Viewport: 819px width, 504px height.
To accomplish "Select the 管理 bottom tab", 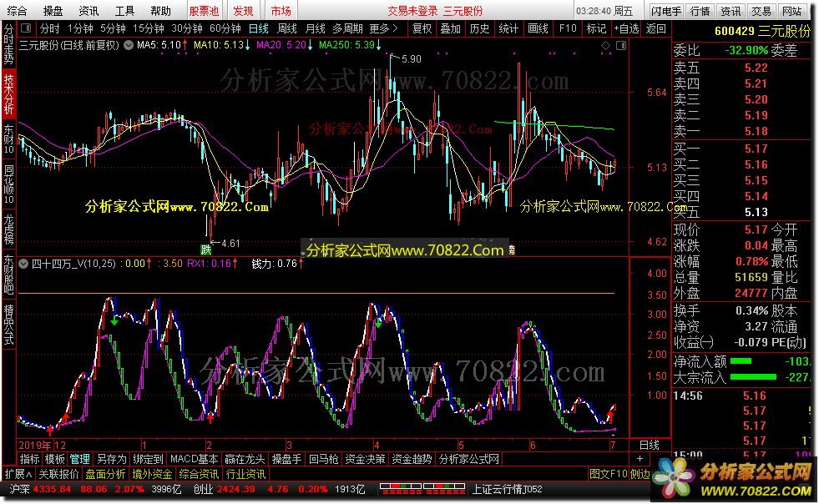I will 79,459.
